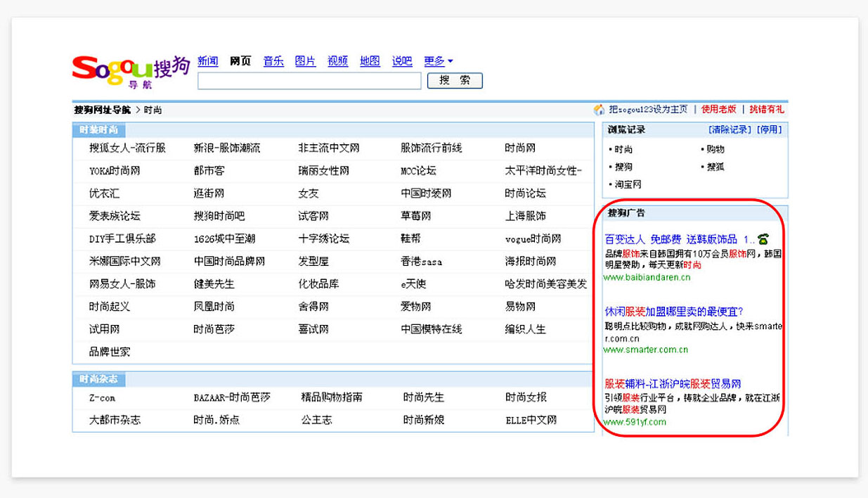Open the 地图 search tab
The width and height of the screenshot is (868, 498).
point(370,61)
